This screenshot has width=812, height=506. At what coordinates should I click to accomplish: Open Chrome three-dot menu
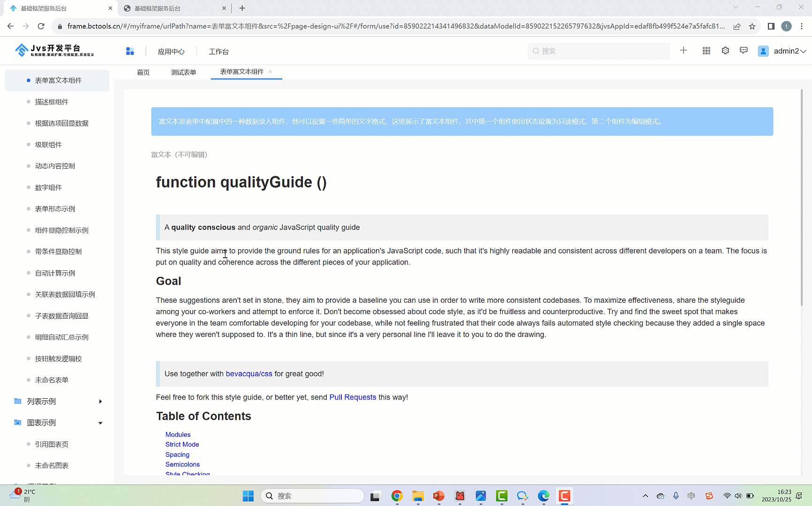click(x=802, y=26)
